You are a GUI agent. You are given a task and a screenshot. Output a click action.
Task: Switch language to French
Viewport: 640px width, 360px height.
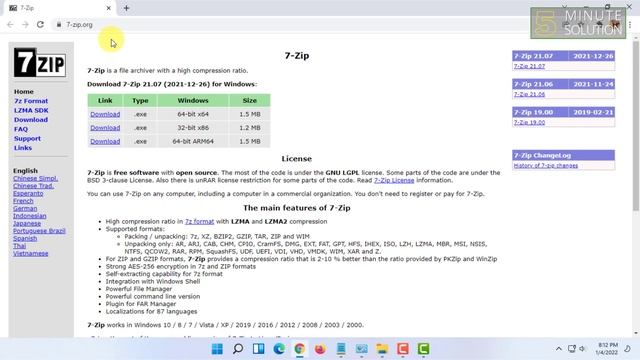coord(23,201)
